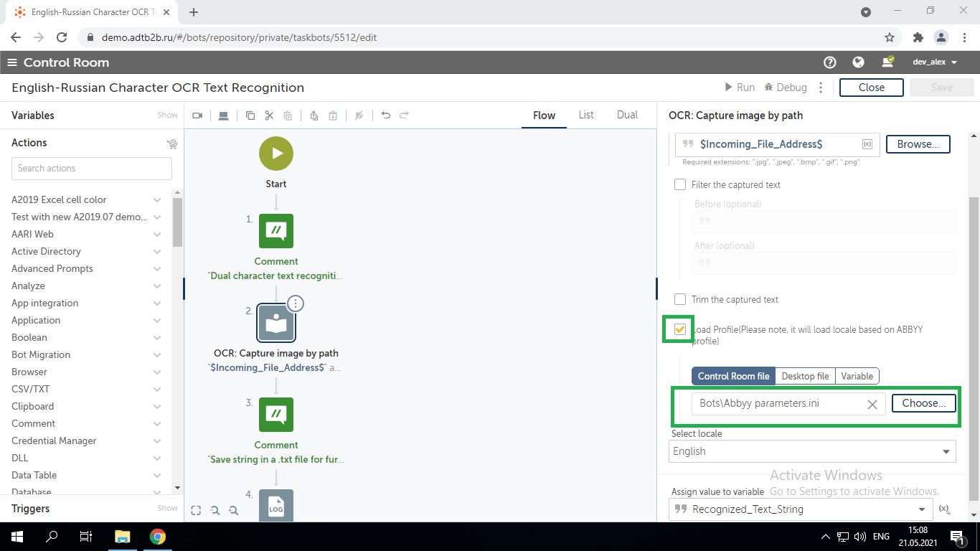980x551 pixels.
Task: Click the device laptop toolbar icon
Action: pyautogui.click(x=224, y=116)
